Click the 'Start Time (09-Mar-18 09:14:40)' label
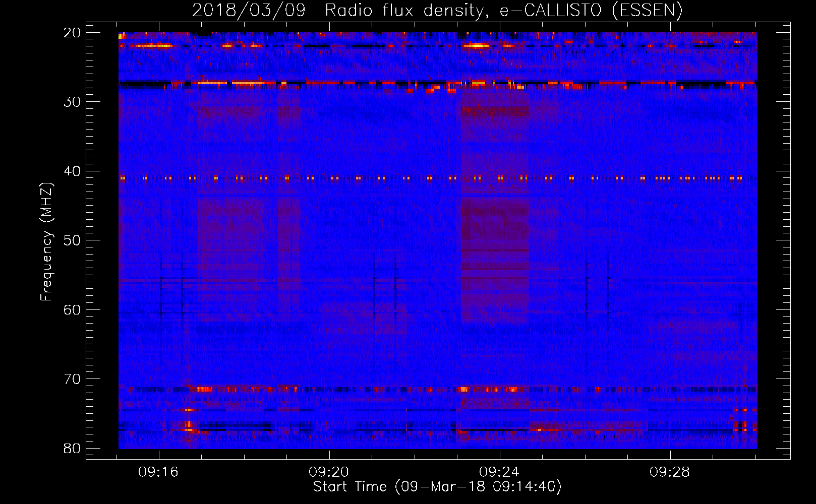This screenshot has height=504, width=816. point(437,487)
